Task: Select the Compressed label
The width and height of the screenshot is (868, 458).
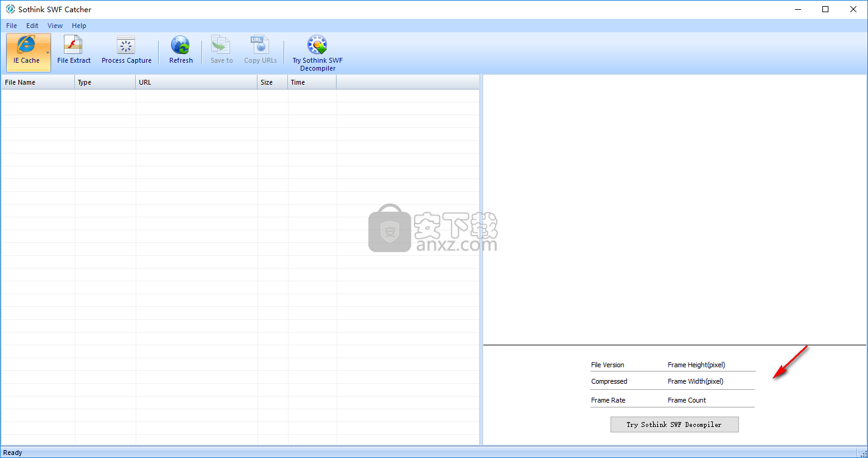Action: coord(609,381)
